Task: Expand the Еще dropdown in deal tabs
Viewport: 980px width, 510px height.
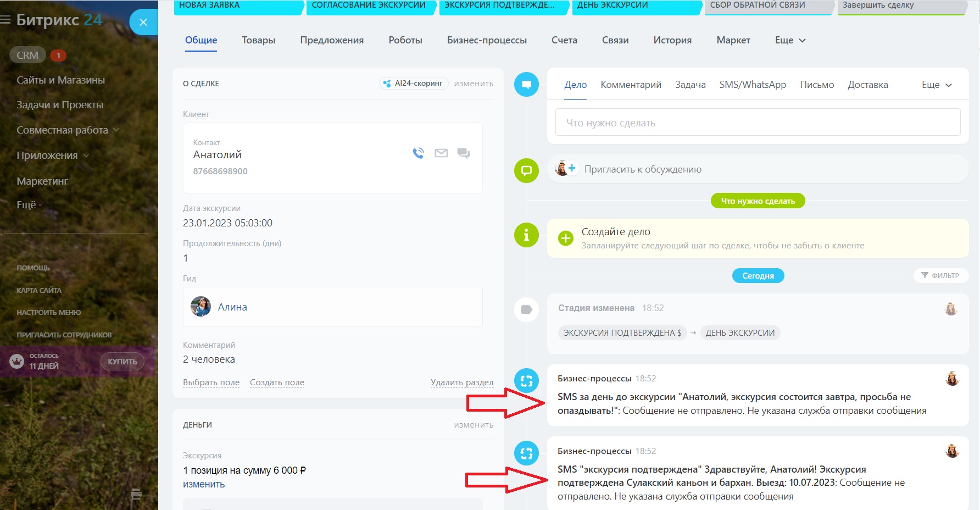Action: pyautogui.click(x=790, y=40)
